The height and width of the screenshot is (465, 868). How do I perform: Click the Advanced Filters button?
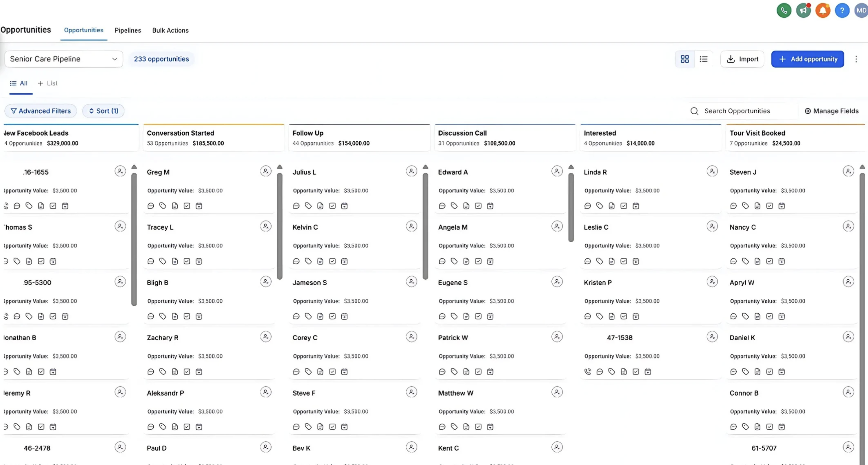pos(41,111)
